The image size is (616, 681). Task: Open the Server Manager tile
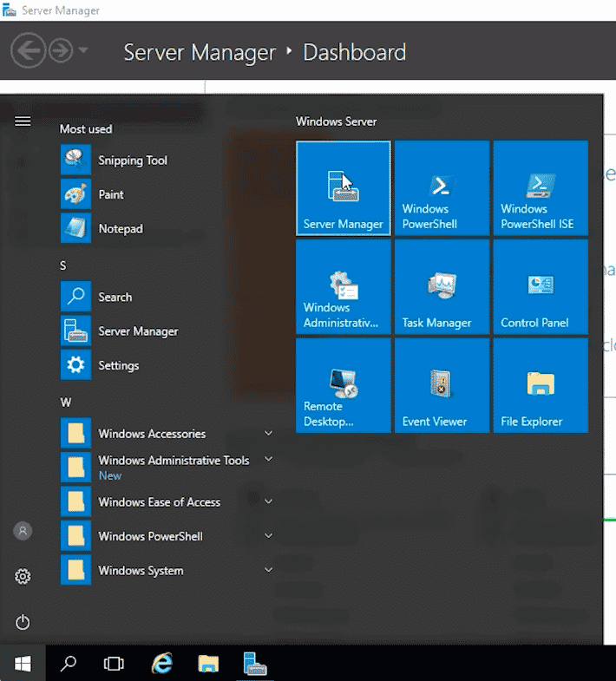click(343, 187)
